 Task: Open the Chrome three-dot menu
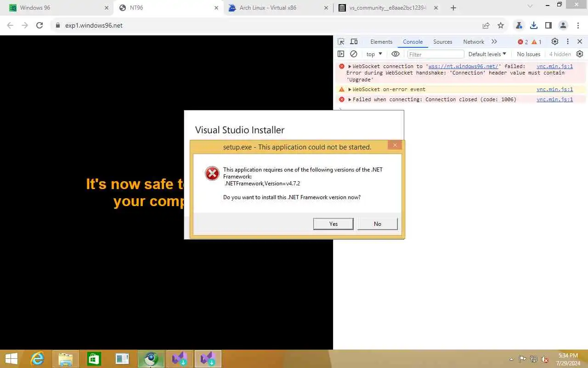(578, 25)
